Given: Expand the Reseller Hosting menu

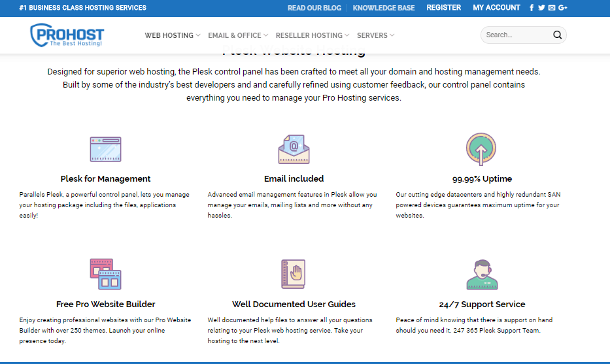Looking at the screenshot, I should [x=313, y=35].
